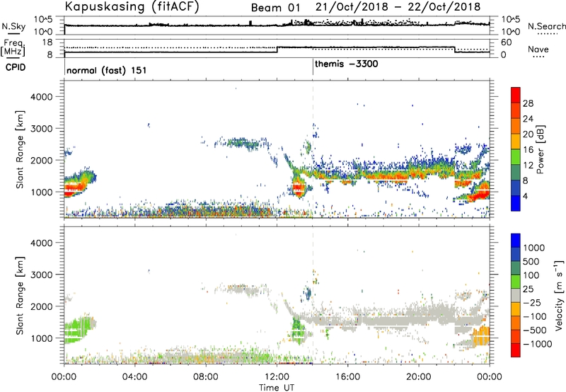Click the '28' tick on the Power scale
The image size is (566, 392).
tap(528, 103)
